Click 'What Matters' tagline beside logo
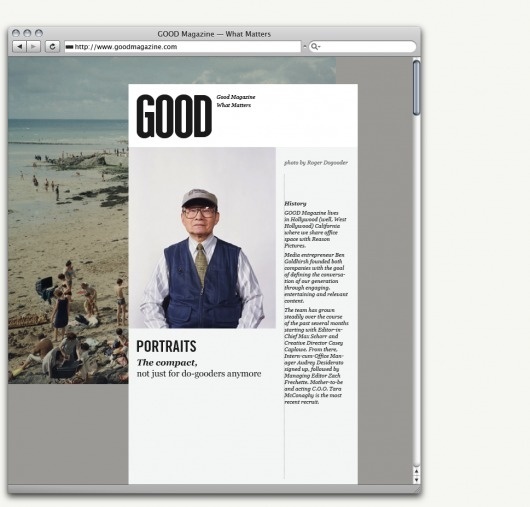The height and width of the screenshot is (507, 530). tap(234, 105)
